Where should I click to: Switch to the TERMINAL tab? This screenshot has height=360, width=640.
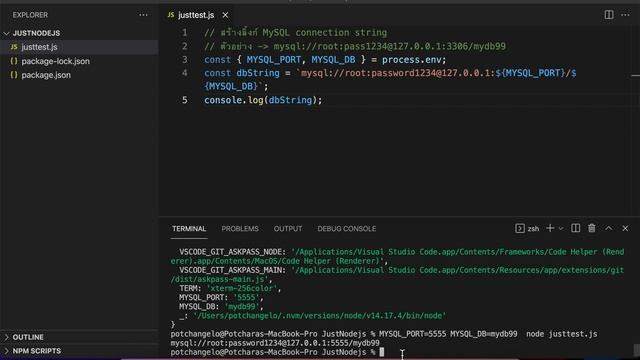pos(189,229)
